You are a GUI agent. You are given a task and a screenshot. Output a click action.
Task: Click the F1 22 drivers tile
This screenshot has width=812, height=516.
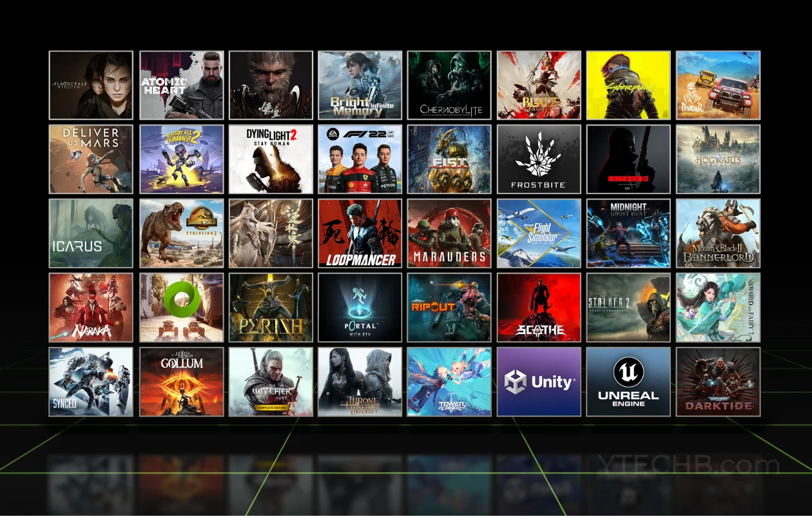point(360,159)
